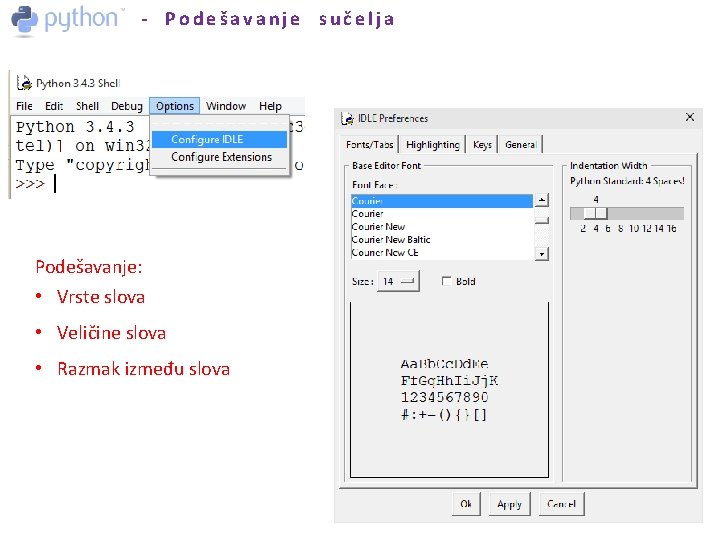Open the Shell menu
Image resolution: width=720 pixels, height=540 pixels.
pos(87,106)
